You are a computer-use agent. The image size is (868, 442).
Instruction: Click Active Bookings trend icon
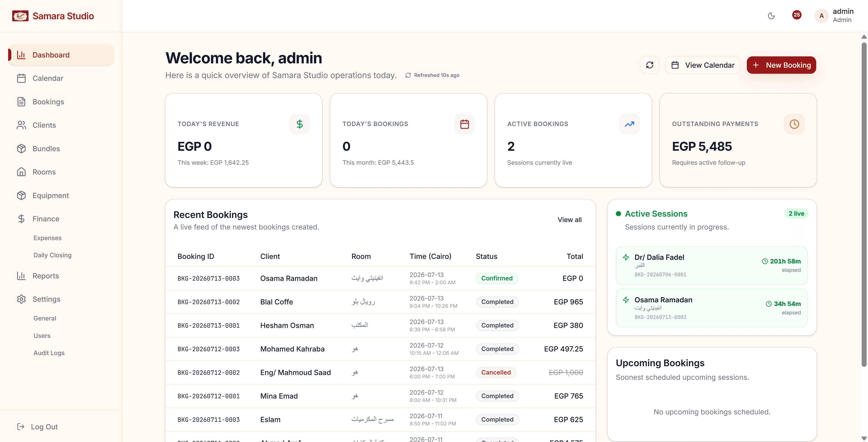pyautogui.click(x=629, y=124)
